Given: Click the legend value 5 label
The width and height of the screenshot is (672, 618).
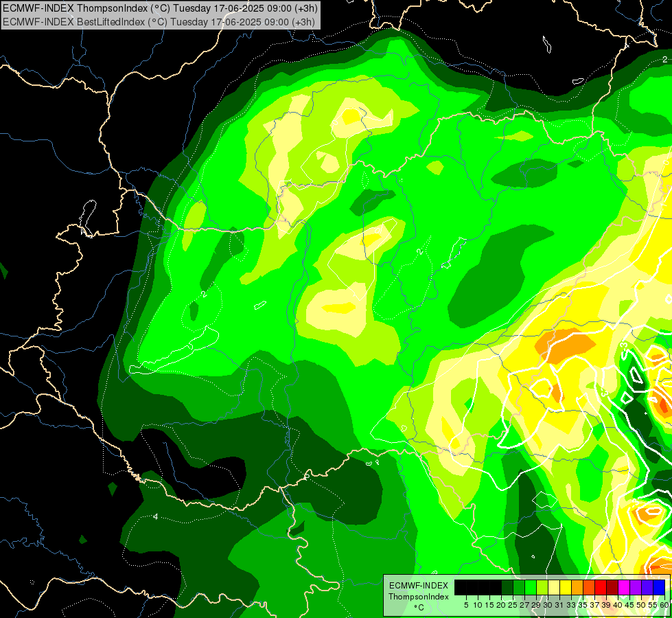Looking at the screenshot, I should [466, 605].
